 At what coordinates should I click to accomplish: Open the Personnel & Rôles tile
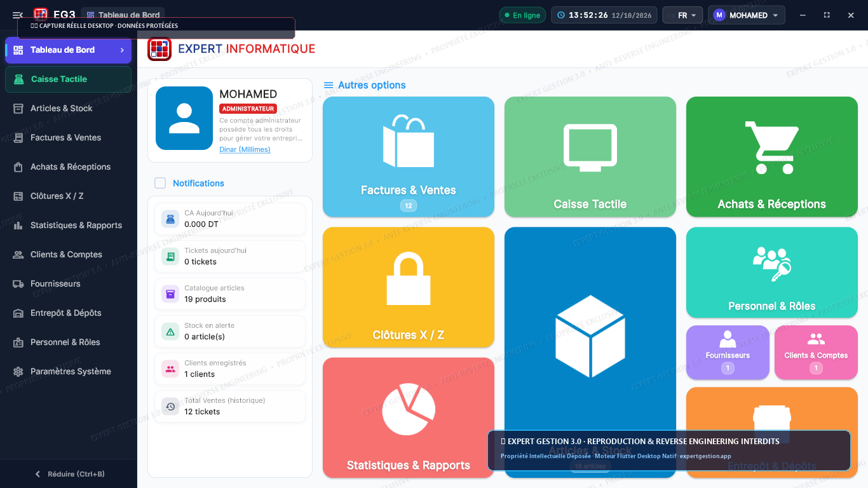(772, 272)
